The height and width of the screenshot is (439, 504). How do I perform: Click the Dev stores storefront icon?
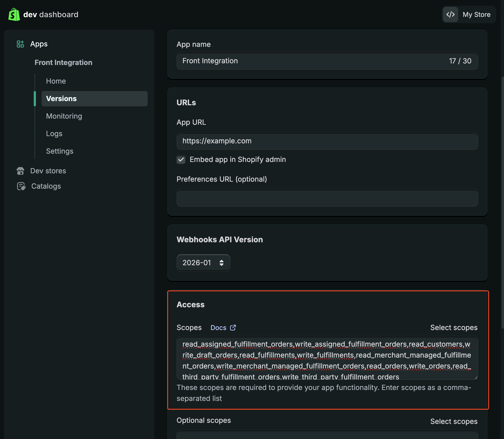point(20,171)
